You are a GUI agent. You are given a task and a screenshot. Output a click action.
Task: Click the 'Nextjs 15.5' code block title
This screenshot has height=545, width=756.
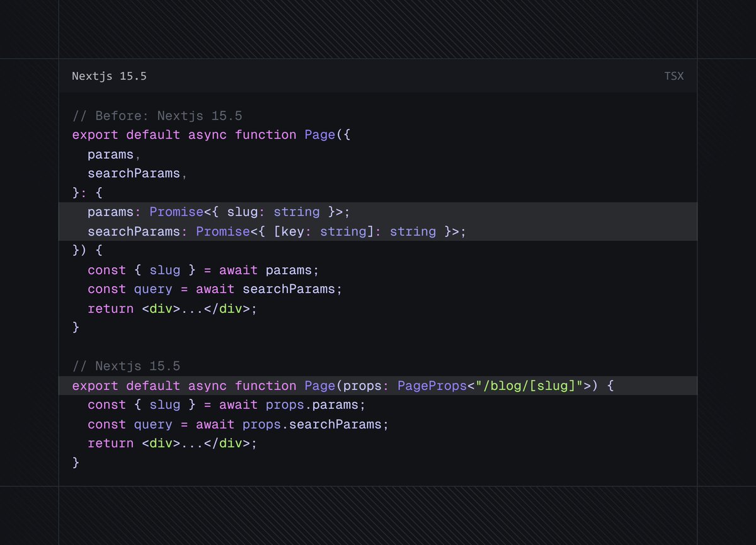point(109,76)
